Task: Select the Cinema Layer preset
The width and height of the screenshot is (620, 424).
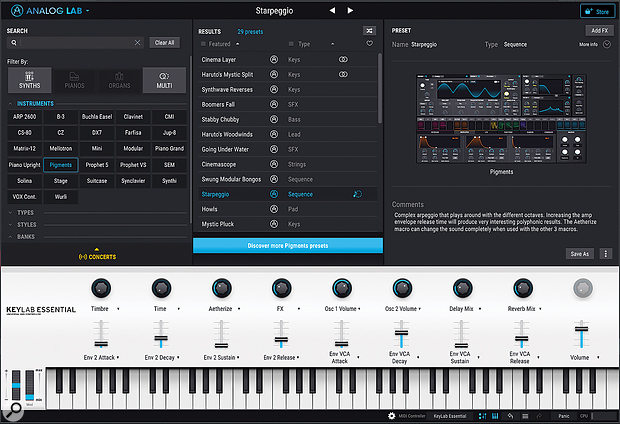Action: pos(219,60)
